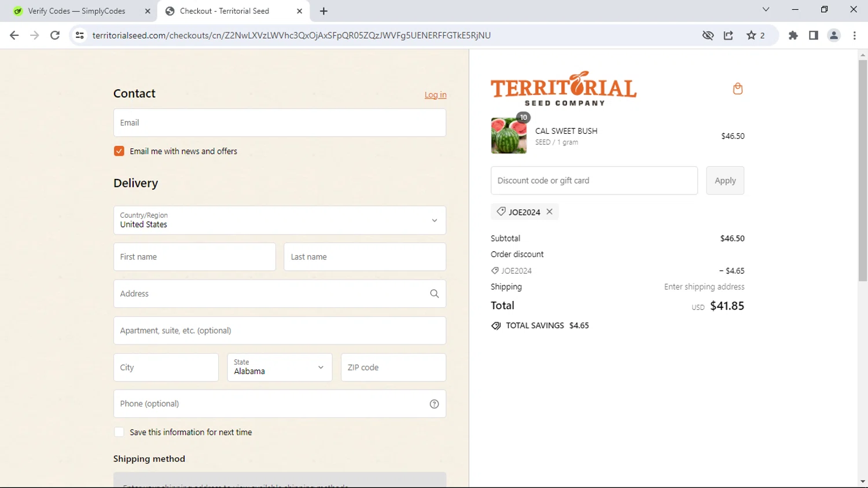868x488 pixels.
Task: Click the browser address bar URL
Action: (292, 35)
